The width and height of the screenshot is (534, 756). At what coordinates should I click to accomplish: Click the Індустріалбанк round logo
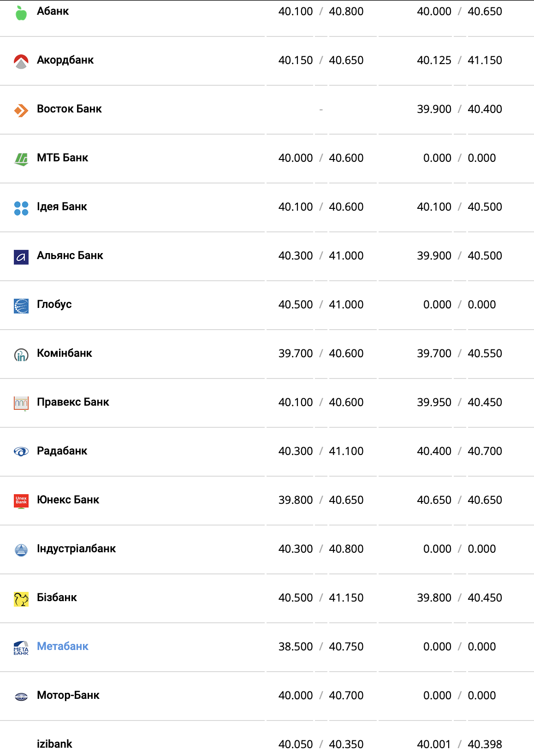(x=21, y=550)
